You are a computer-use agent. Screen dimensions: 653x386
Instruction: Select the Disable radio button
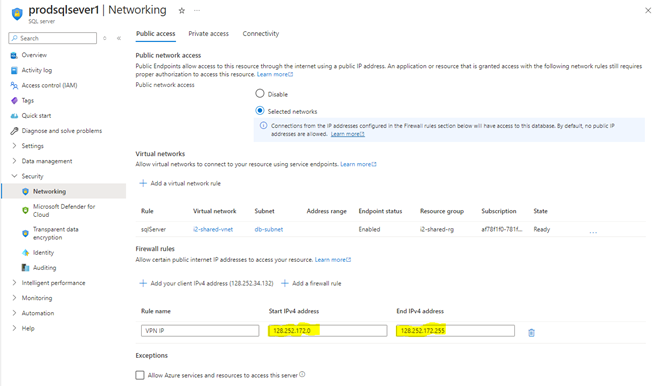[x=260, y=94]
